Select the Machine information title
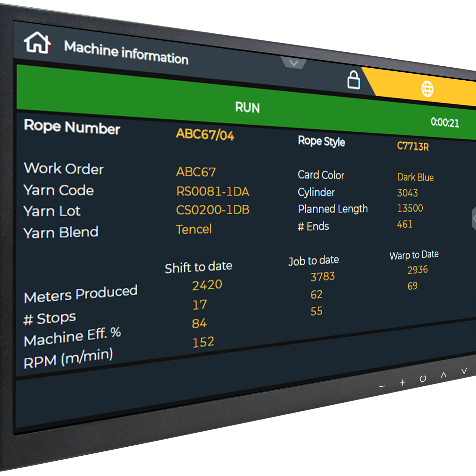Screen dimensions: 476x476 click(x=126, y=53)
